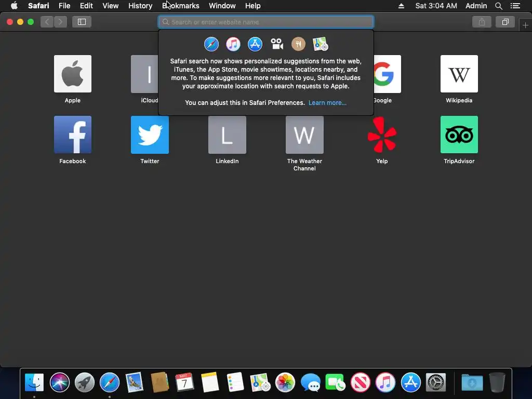Add a new tab with the plus button
Screen dimensions: 532x399
(x=525, y=25)
